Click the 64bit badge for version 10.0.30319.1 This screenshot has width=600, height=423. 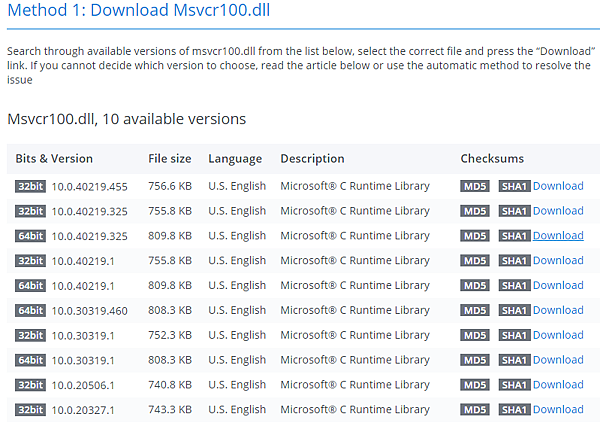[x=30, y=360]
